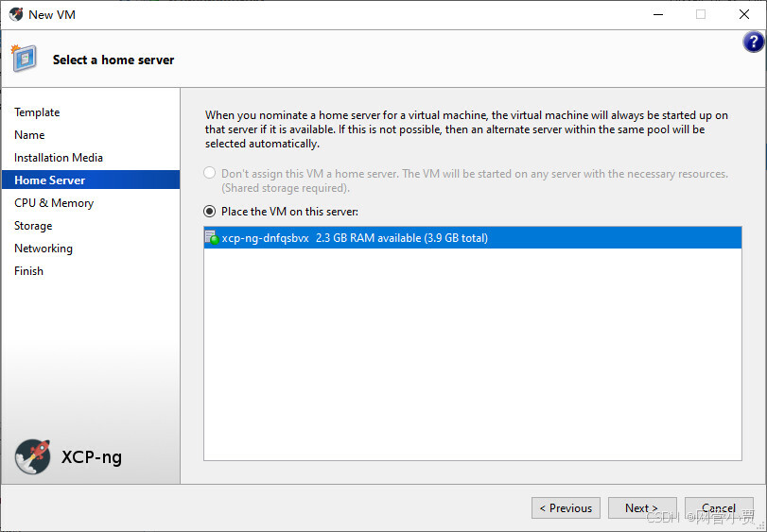This screenshot has height=532, width=767.
Task: Click "2.3 GB RAM available (3.9 GB total)" text
Action: click(402, 238)
